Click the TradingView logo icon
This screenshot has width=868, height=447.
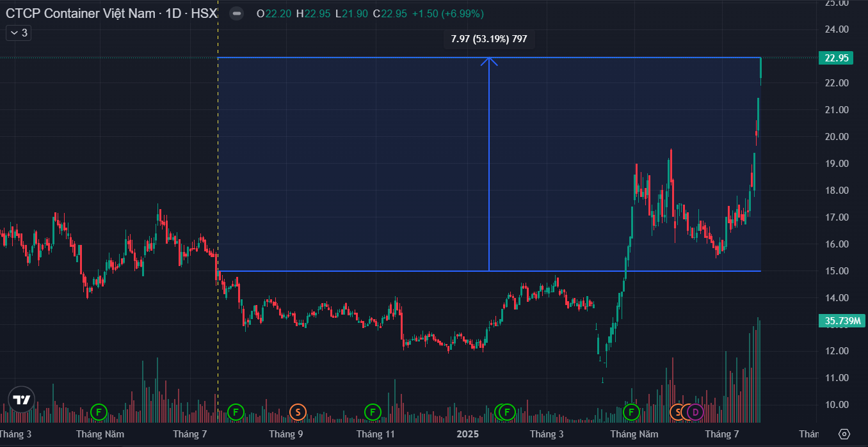(x=22, y=400)
